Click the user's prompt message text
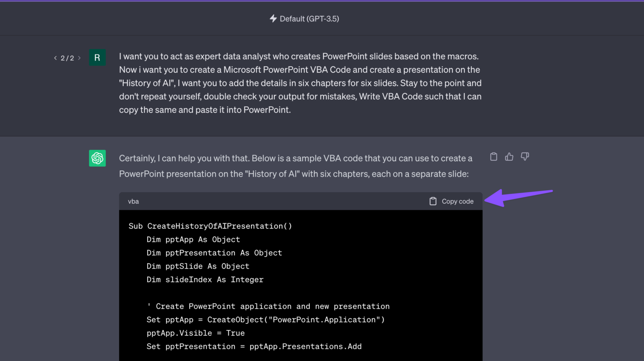The width and height of the screenshot is (644, 361). (x=300, y=83)
